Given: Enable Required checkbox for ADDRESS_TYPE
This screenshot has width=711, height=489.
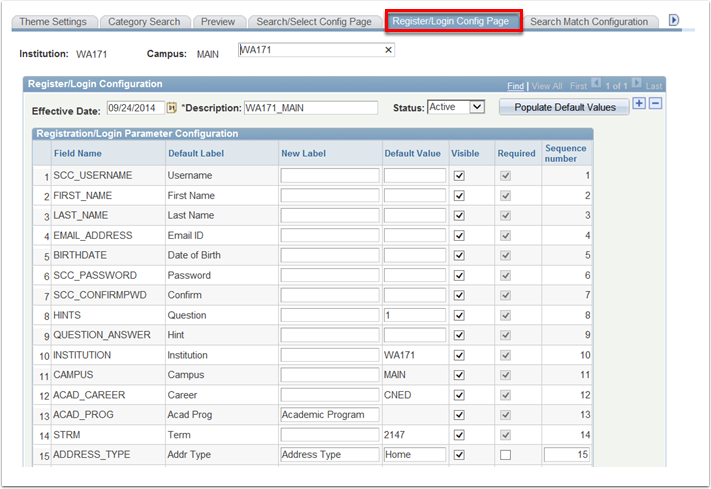Looking at the screenshot, I should (506, 455).
